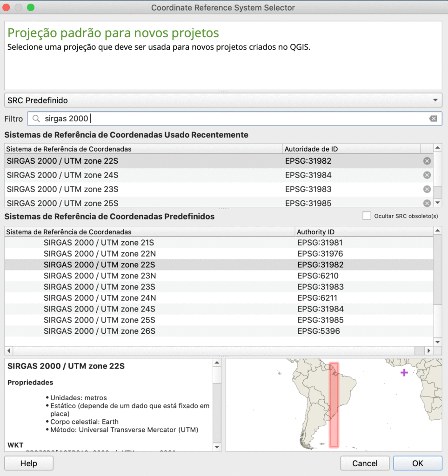Select predefined SIRGAS 2000 / UTM zone 24S

point(219,309)
